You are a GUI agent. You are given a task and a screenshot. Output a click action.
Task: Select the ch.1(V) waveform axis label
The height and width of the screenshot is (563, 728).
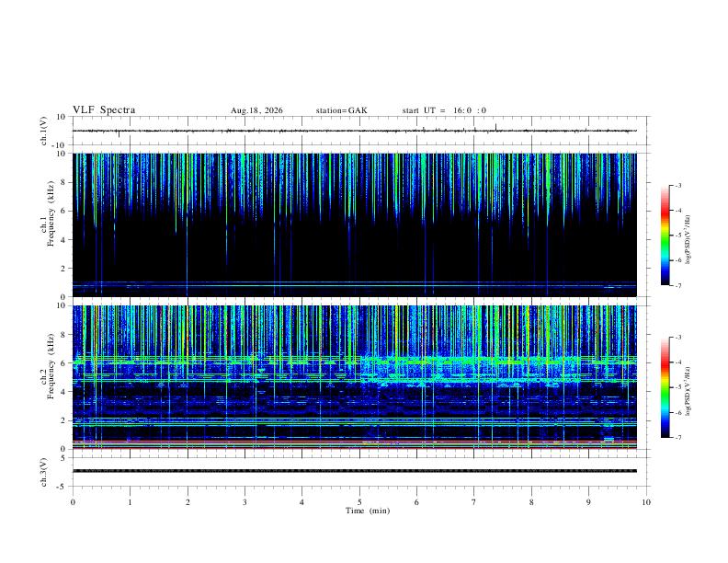pyautogui.click(x=44, y=131)
